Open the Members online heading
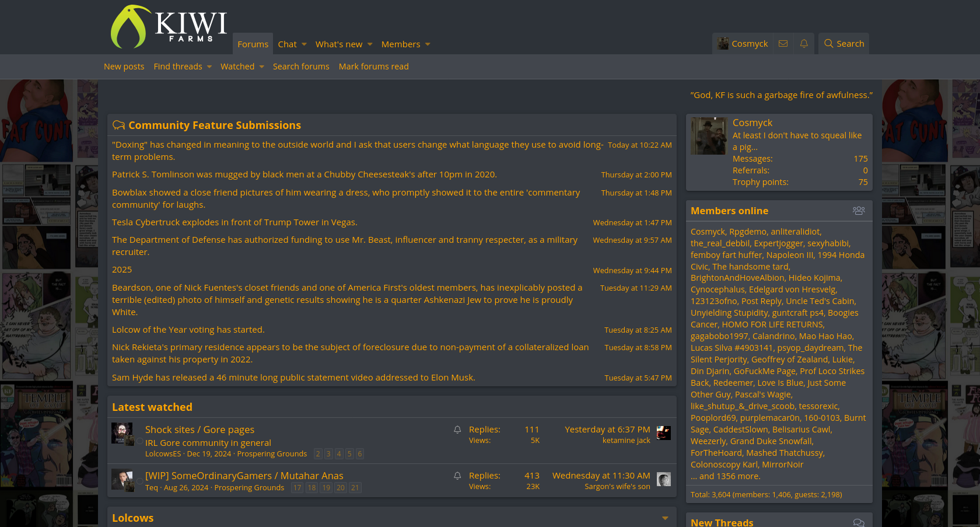Screen dimensions: 980x527 (x=729, y=211)
